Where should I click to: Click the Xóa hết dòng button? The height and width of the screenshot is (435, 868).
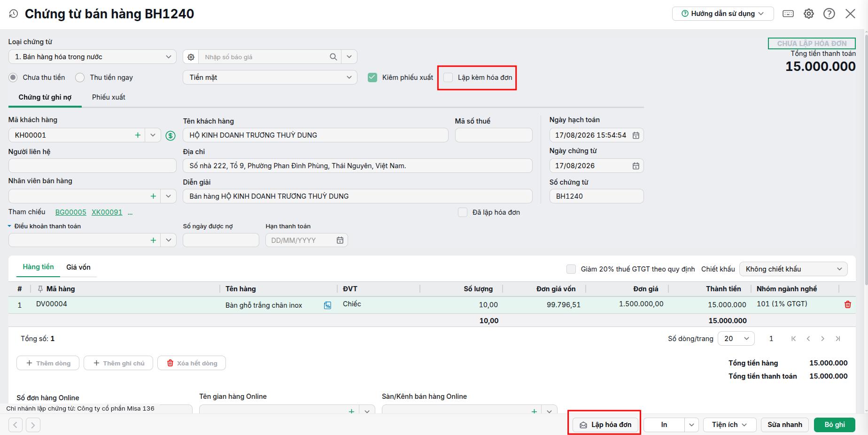tap(192, 363)
